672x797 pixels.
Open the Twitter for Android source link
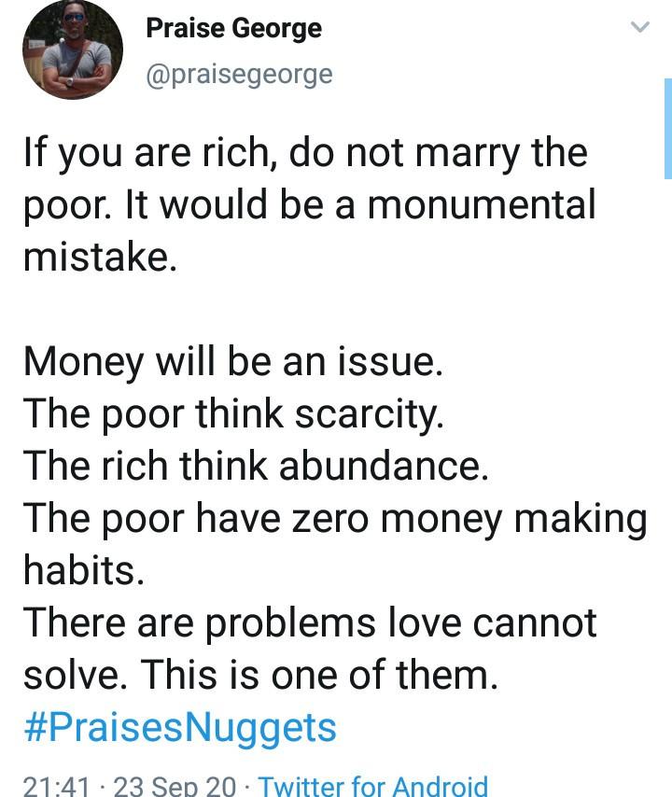click(373, 786)
